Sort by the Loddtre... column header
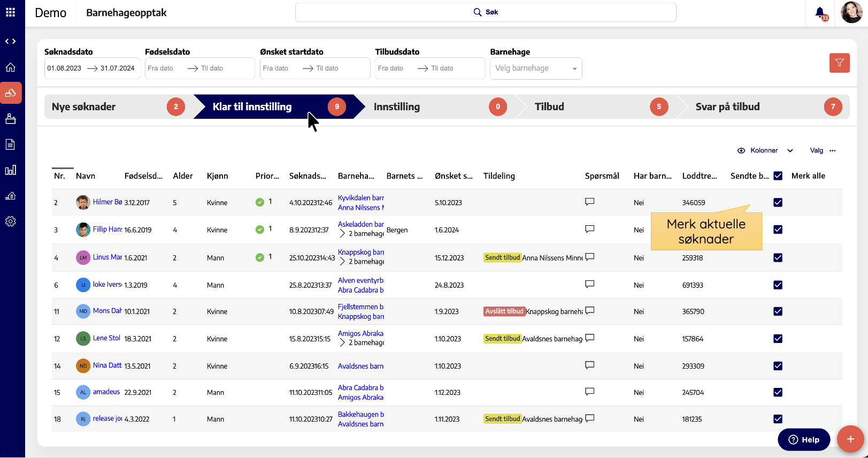Image resolution: width=868 pixels, height=458 pixels. coord(700,176)
